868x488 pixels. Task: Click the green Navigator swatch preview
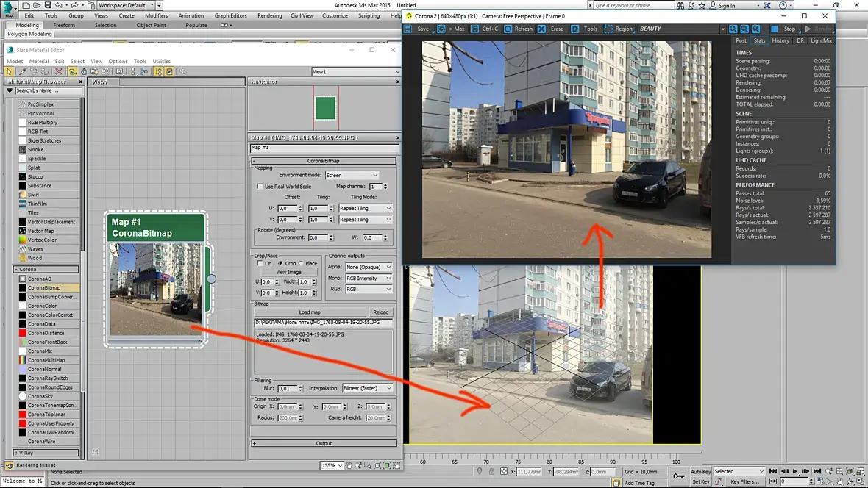(x=325, y=109)
